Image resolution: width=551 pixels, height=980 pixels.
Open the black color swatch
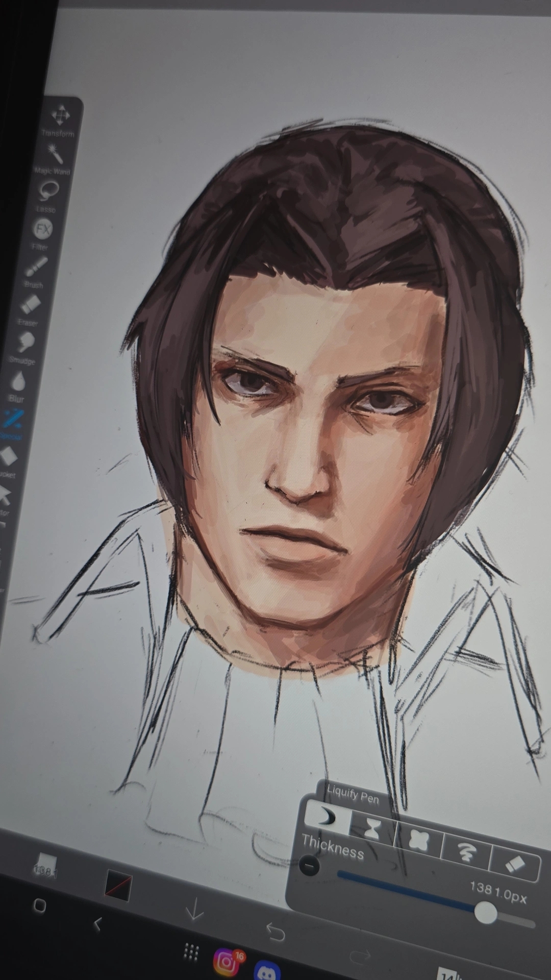coord(118,886)
